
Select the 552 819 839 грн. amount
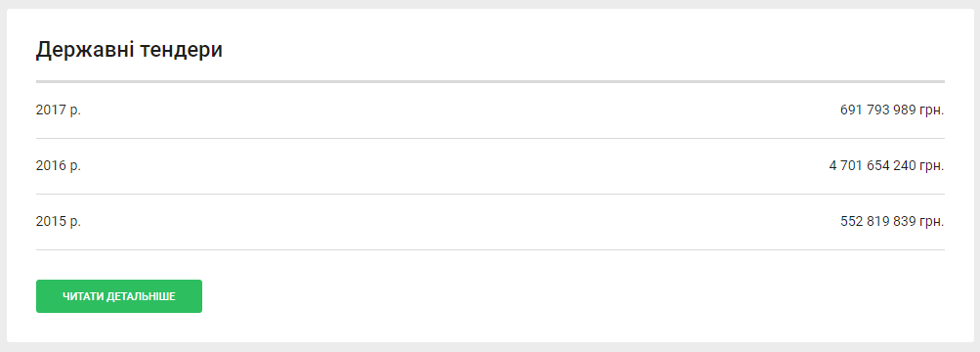pyautogui.click(x=892, y=222)
